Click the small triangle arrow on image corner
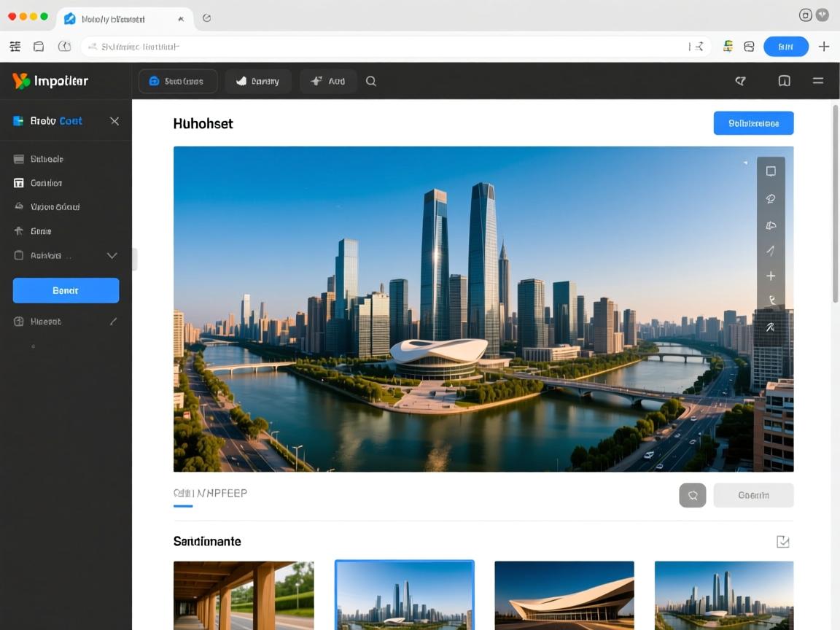The image size is (840, 630). (x=744, y=163)
